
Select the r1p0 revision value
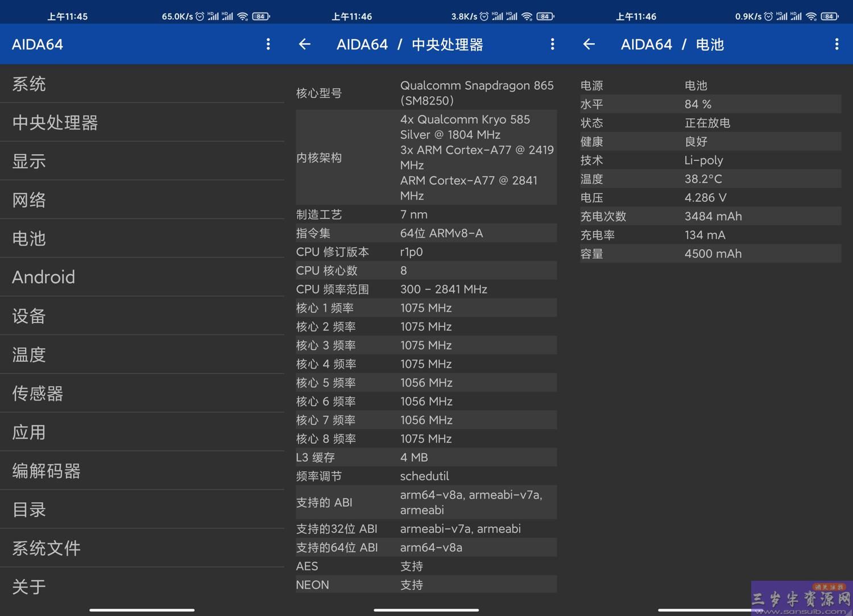[411, 252]
